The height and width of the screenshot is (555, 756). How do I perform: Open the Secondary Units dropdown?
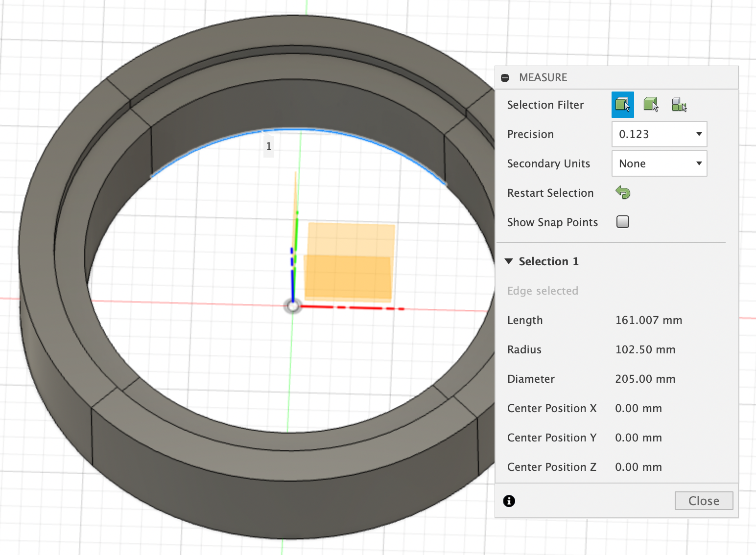(659, 163)
